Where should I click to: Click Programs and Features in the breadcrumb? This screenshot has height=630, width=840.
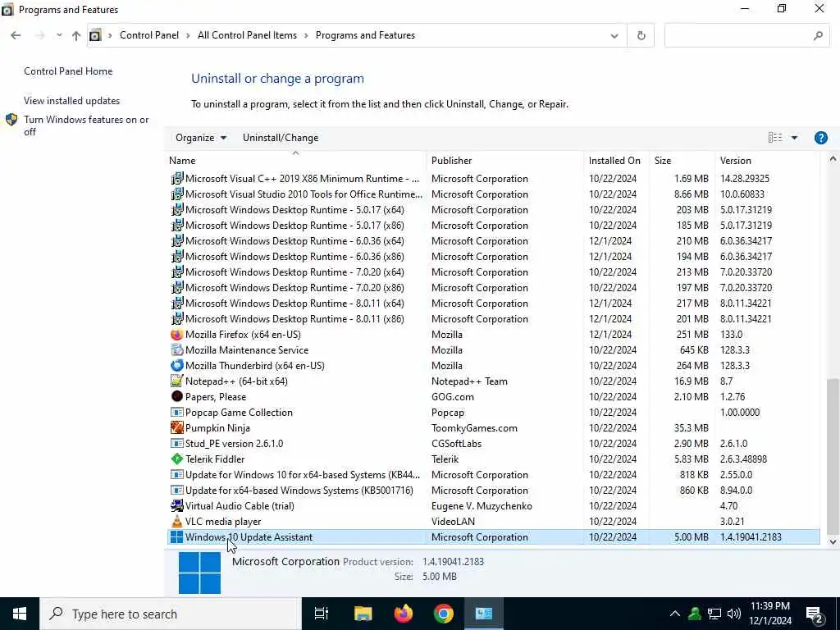[x=365, y=35]
